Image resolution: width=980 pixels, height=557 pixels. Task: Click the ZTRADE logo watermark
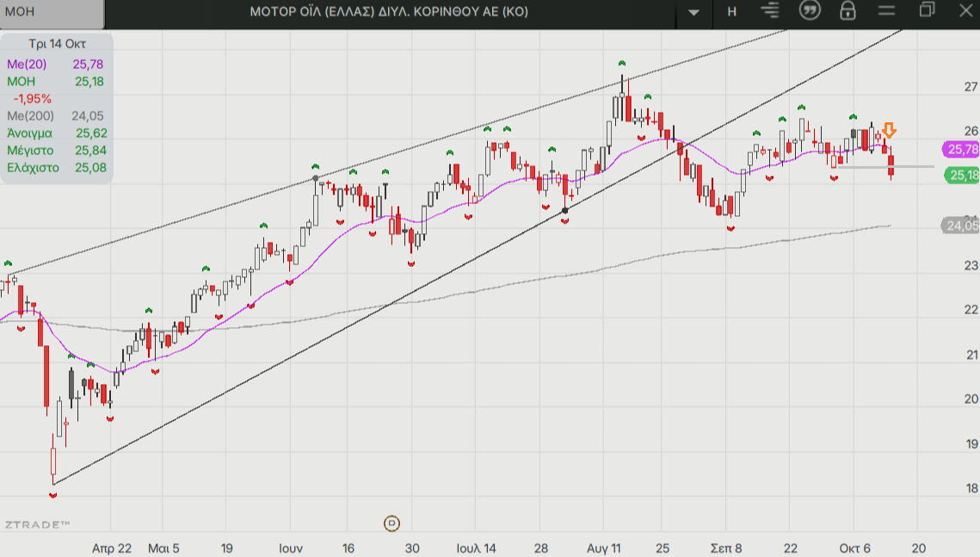coord(37,523)
